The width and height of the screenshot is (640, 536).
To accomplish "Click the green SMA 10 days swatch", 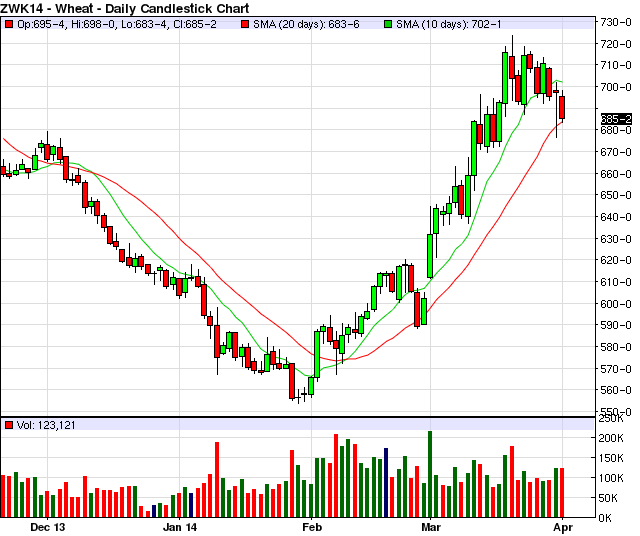I will pos(388,24).
